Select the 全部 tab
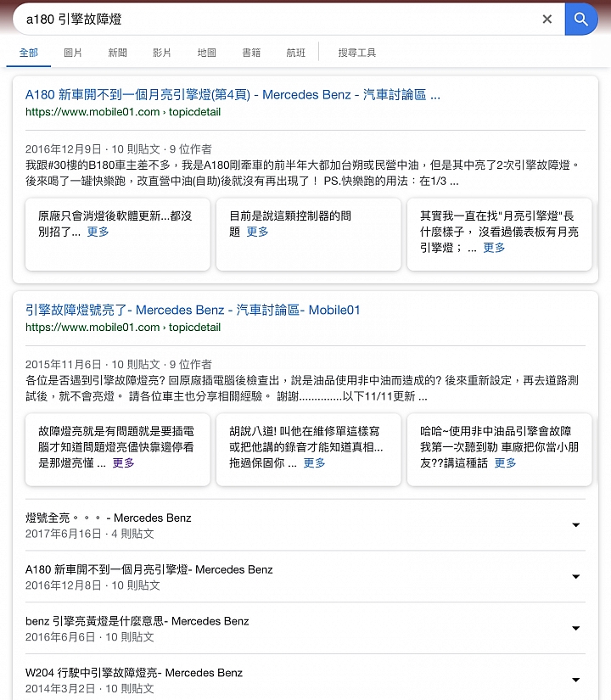611x700 pixels. (29, 53)
